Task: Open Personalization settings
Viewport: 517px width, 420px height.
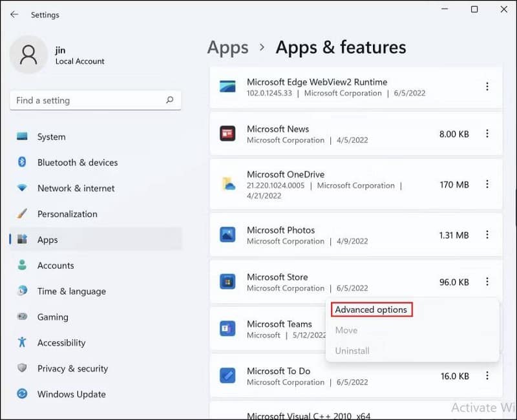Action: point(96,214)
